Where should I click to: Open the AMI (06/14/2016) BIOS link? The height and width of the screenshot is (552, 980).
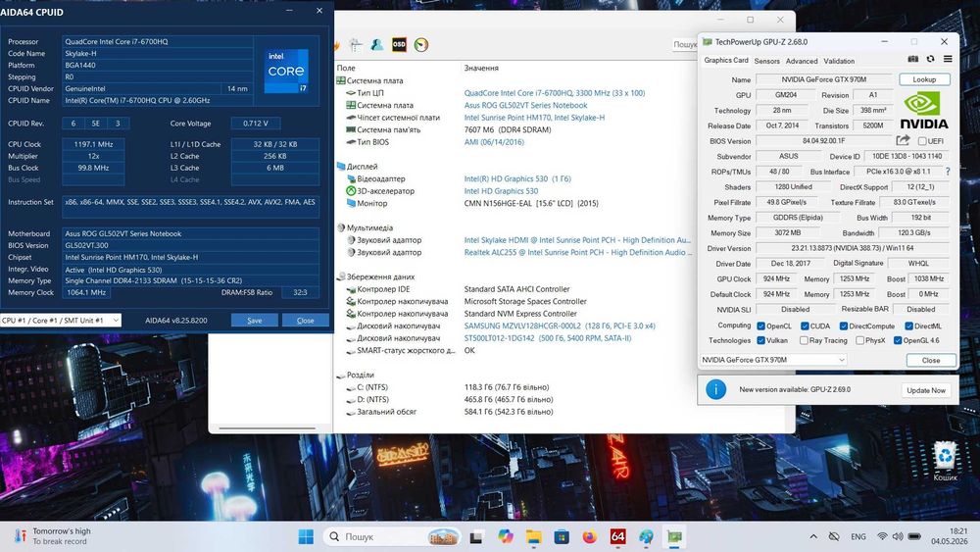(x=494, y=142)
